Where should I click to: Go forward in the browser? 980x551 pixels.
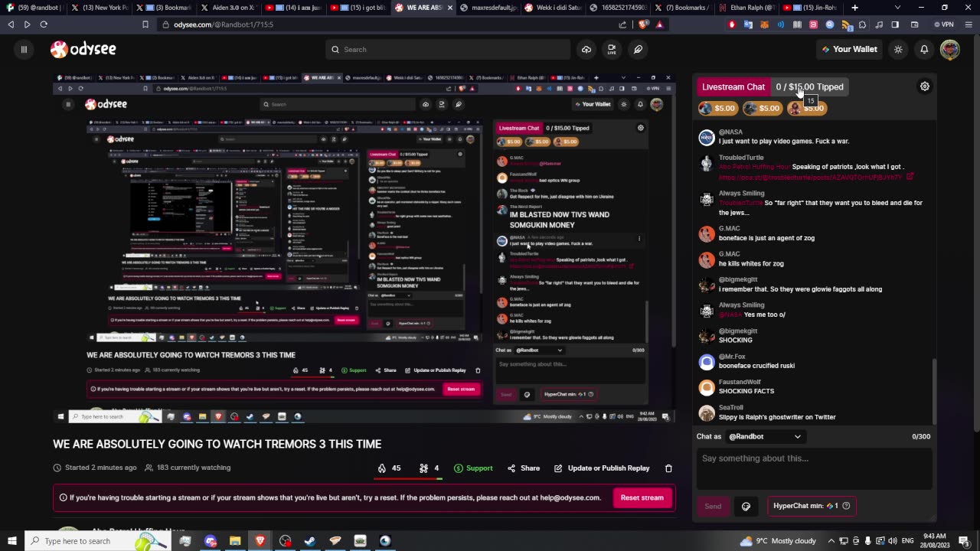click(27, 24)
